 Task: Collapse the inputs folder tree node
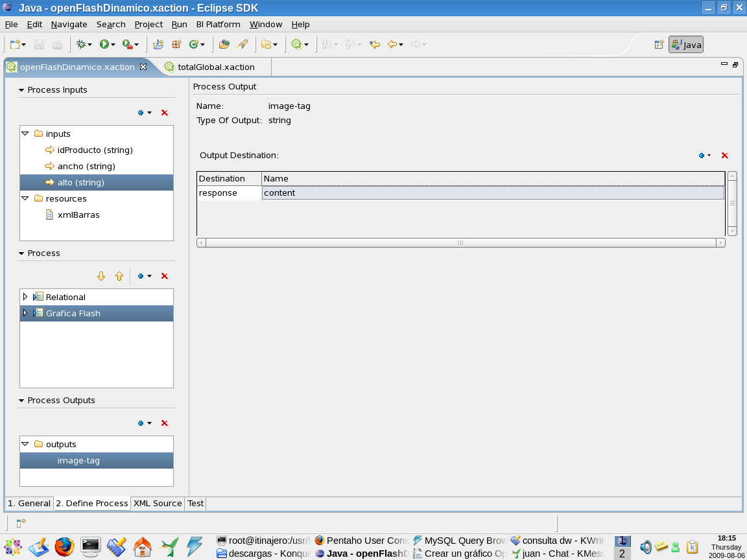coord(25,134)
